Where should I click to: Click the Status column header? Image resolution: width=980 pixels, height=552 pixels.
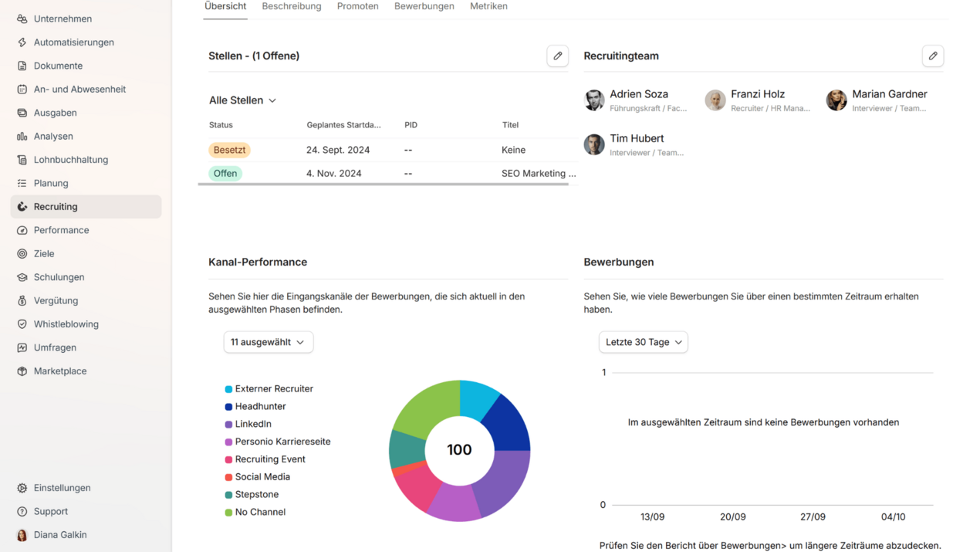point(221,125)
